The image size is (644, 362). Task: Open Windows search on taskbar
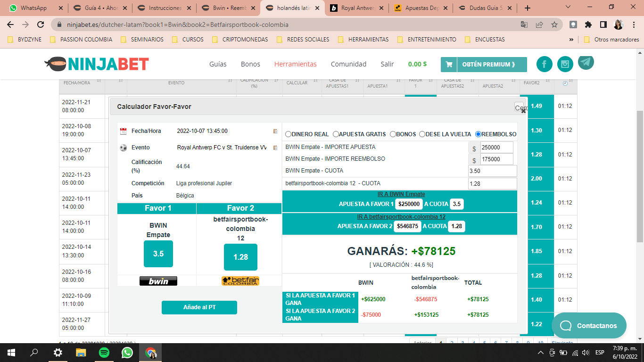[x=34, y=353]
